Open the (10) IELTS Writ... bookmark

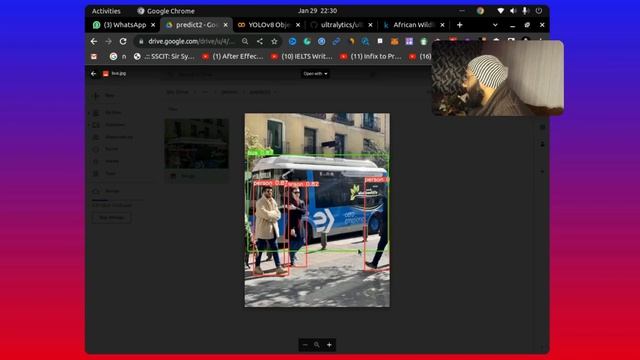tap(302, 56)
